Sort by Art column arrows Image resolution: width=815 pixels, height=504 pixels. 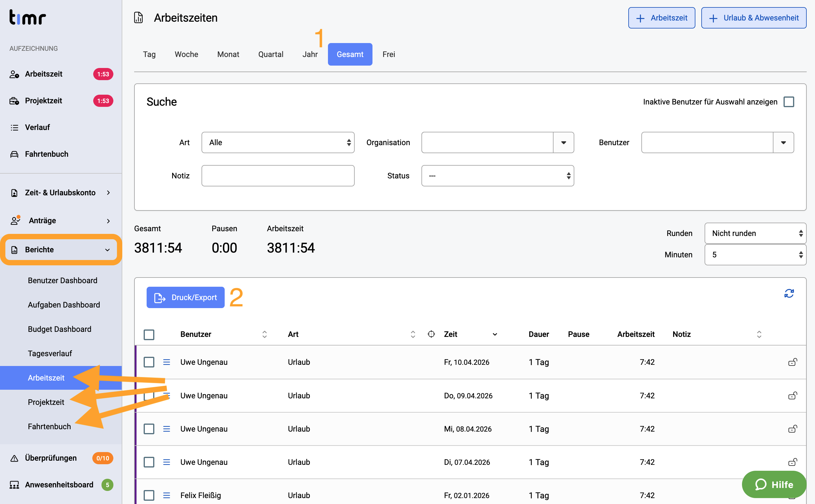coord(413,334)
